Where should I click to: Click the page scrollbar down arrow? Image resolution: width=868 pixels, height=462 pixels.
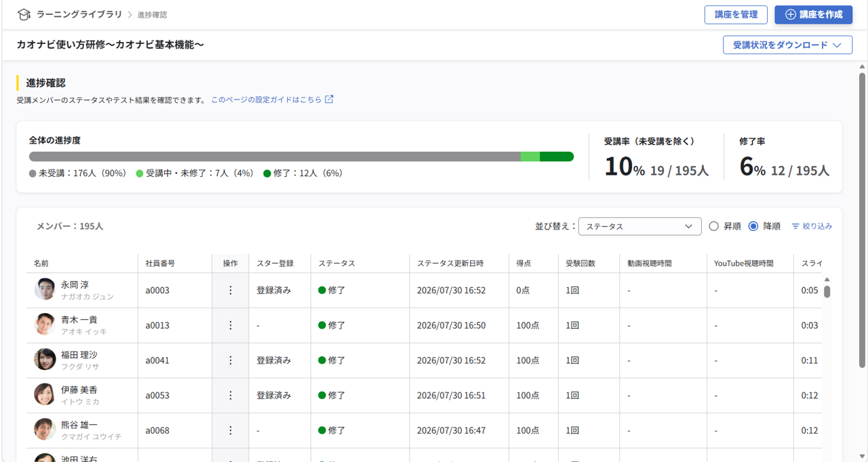(x=862, y=456)
